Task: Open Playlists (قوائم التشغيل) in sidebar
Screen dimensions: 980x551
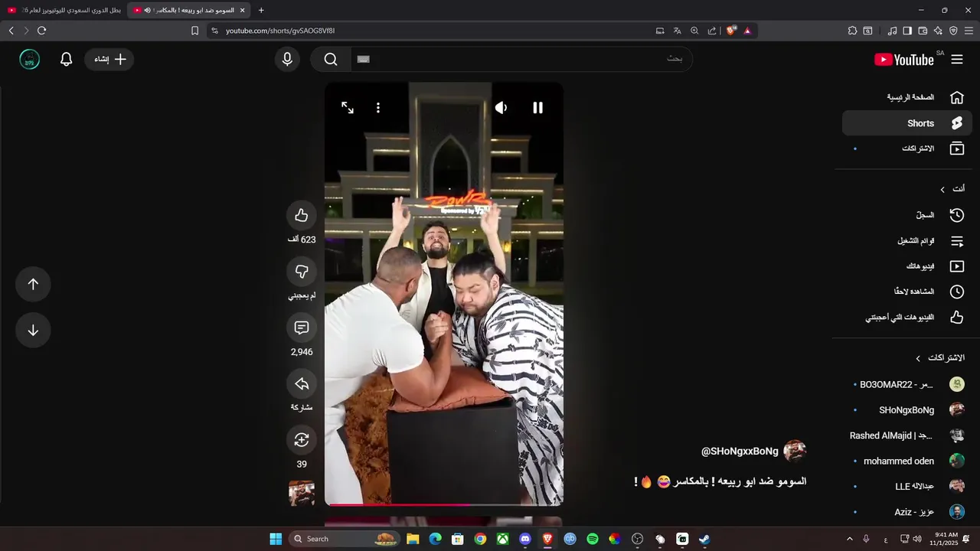Action: 907,241
